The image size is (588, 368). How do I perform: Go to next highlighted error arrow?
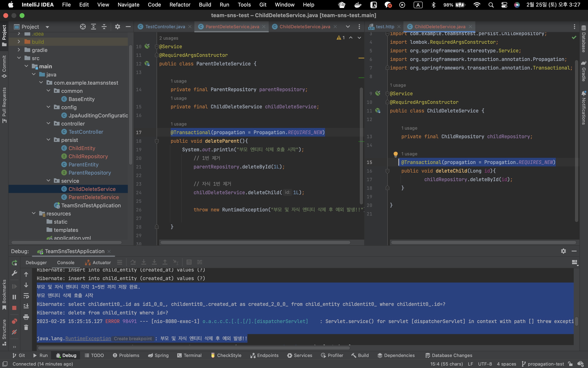359,38
